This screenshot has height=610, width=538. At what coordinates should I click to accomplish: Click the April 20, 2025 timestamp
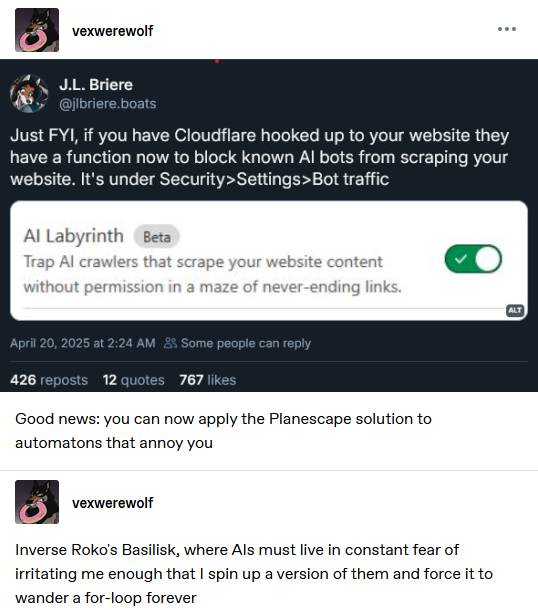[82, 343]
